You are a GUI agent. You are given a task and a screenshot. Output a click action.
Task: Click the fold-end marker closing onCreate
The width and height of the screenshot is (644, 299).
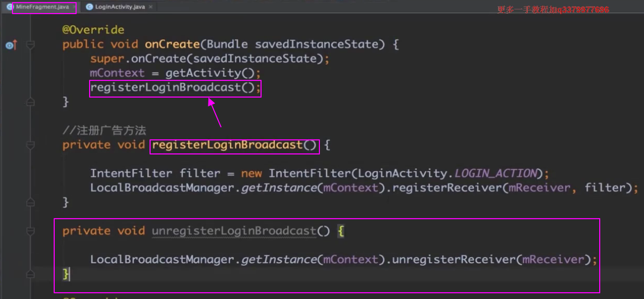pyautogui.click(x=31, y=102)
